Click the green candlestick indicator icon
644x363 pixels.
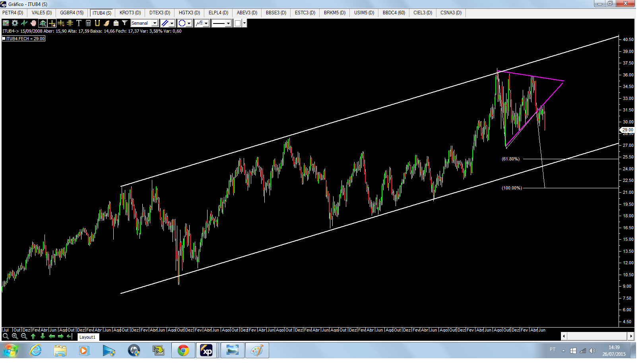click(24, 23)
